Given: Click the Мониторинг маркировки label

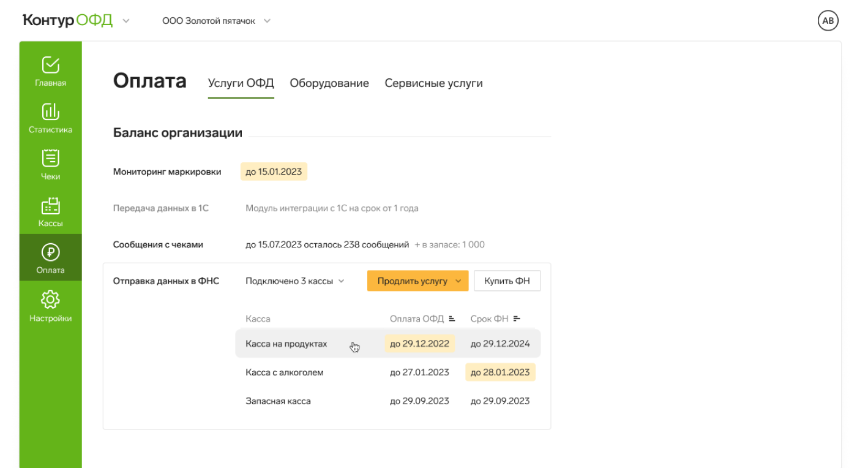Looking at the screenshot, I should point(167,172).
